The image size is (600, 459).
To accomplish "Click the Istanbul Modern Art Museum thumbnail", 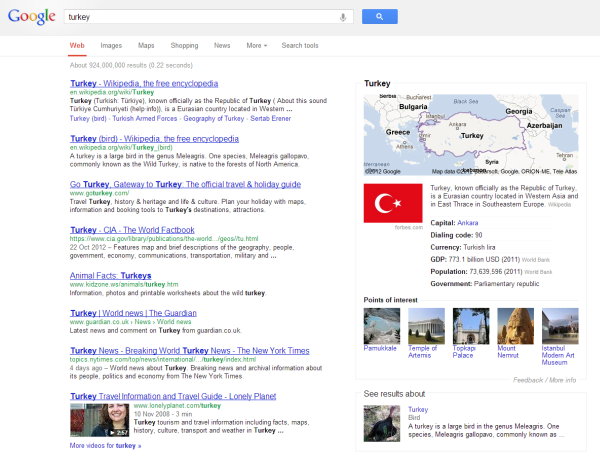I will click(560, 326).
